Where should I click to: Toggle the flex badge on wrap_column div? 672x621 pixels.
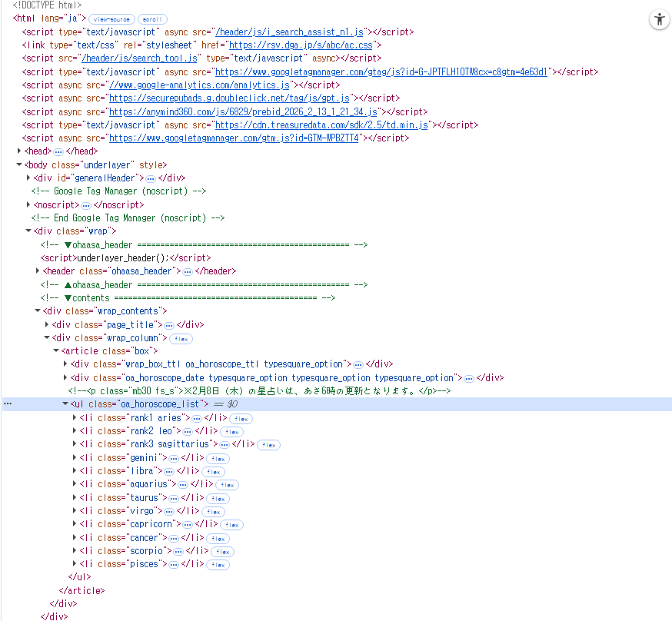(x=181, y=339)
